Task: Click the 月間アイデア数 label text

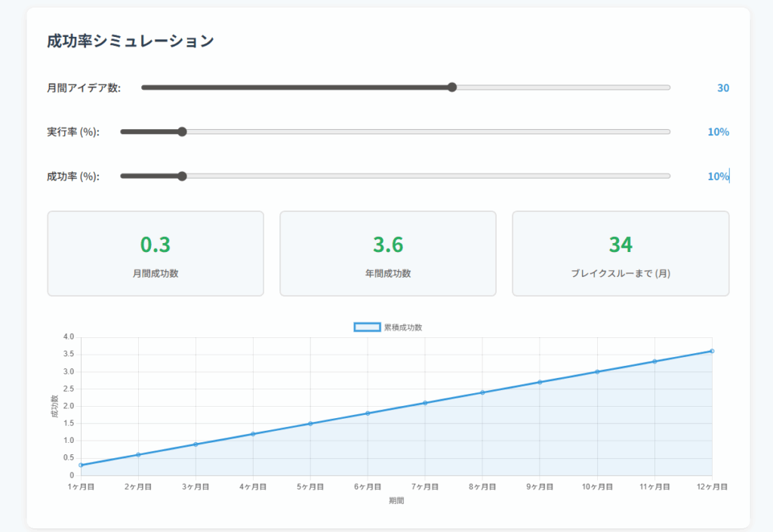Action: point(84,88)
